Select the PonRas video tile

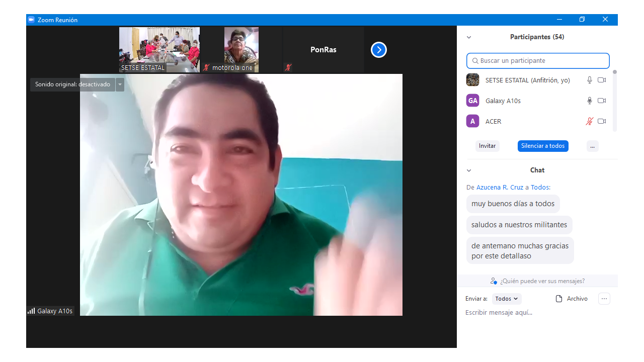click(x=324, y=50)
